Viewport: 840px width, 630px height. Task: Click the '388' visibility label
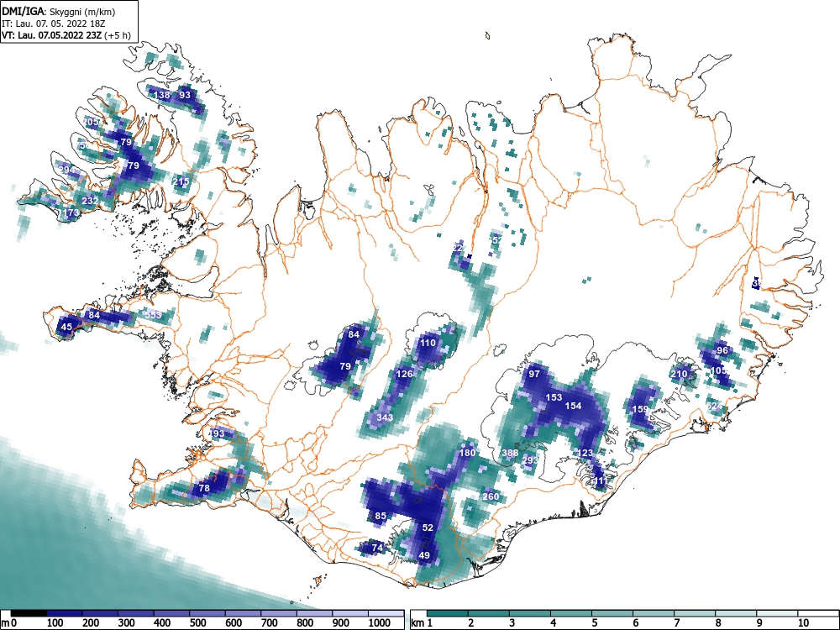click(510, 453)
